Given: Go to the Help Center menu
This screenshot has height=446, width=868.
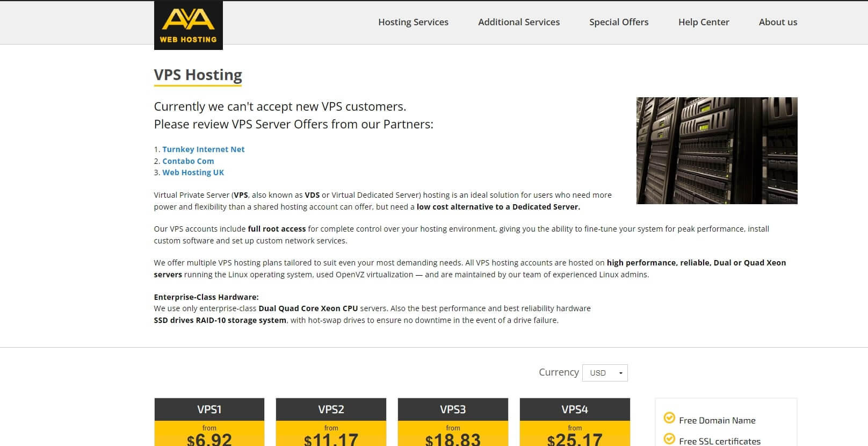Looking at the screenshot, I should pos(704,22).
